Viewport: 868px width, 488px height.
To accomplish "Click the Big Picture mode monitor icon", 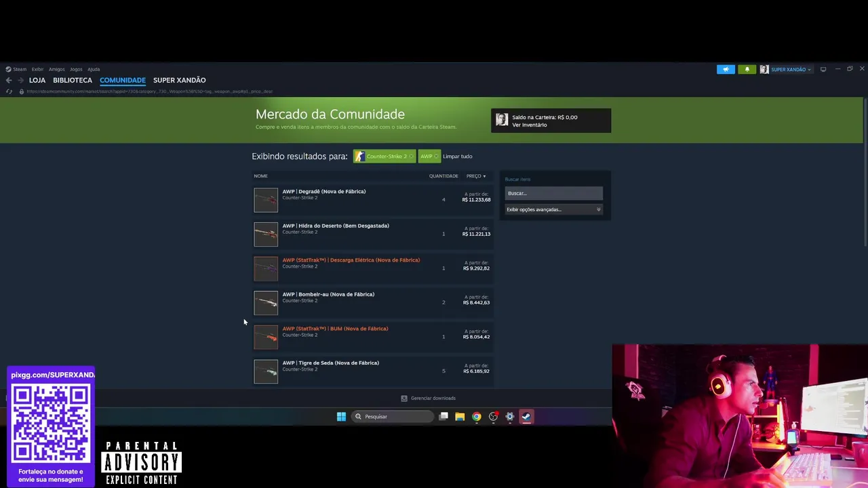I will tap(823, 69).
